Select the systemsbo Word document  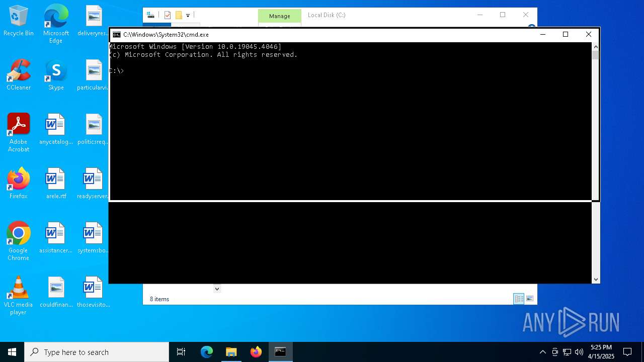(x=93, y=238)
